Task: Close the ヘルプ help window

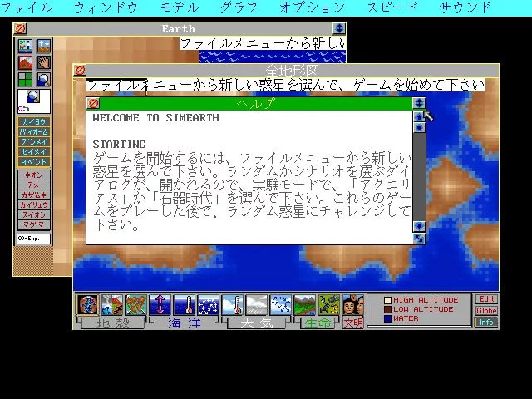Action: [x=93, y=103]
